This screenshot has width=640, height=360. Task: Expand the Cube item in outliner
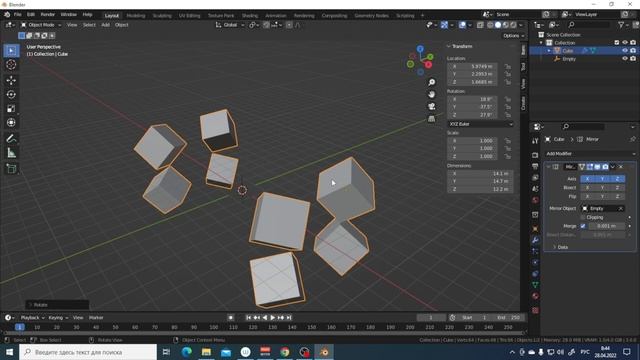[549, 51]
